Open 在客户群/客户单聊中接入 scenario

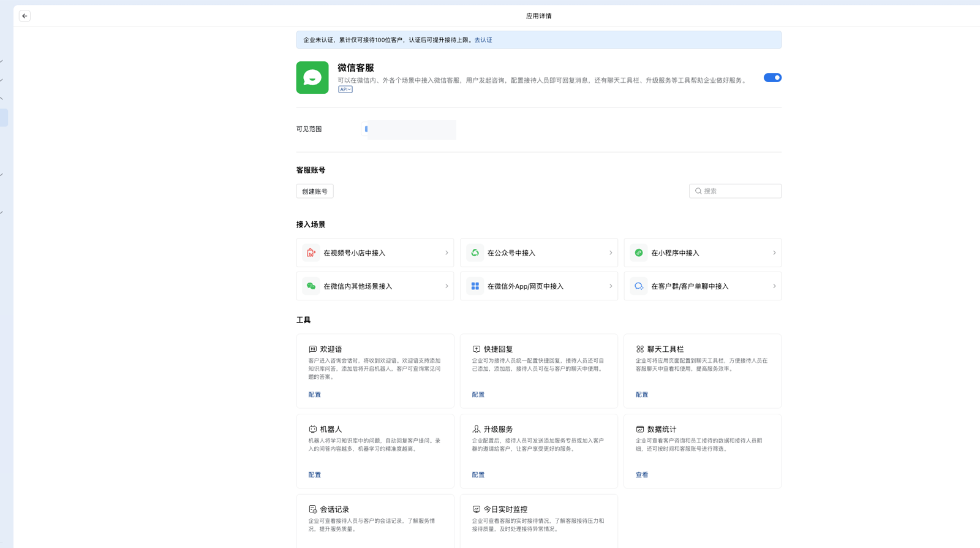pos(703,286)
